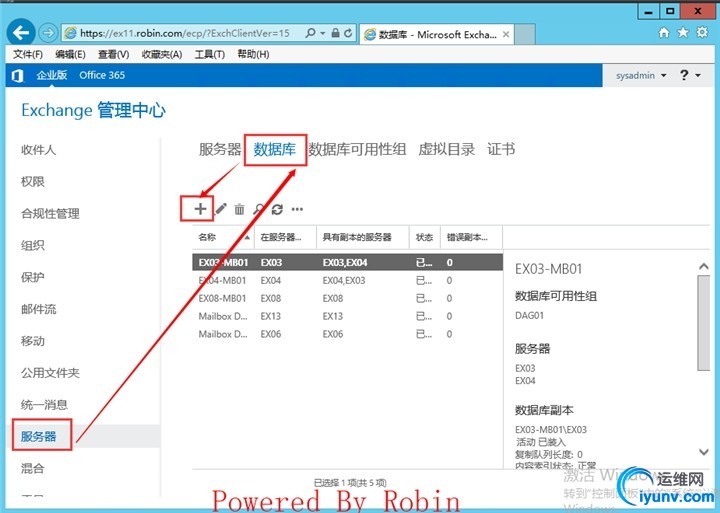Switch to the 服务器 tab

pos(220,149)
